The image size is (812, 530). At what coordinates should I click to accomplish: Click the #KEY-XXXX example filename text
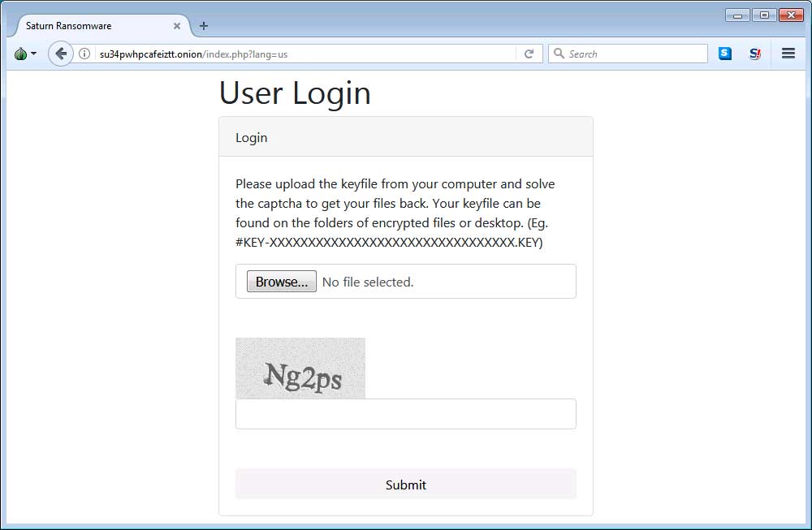click(x=389, y=242)
